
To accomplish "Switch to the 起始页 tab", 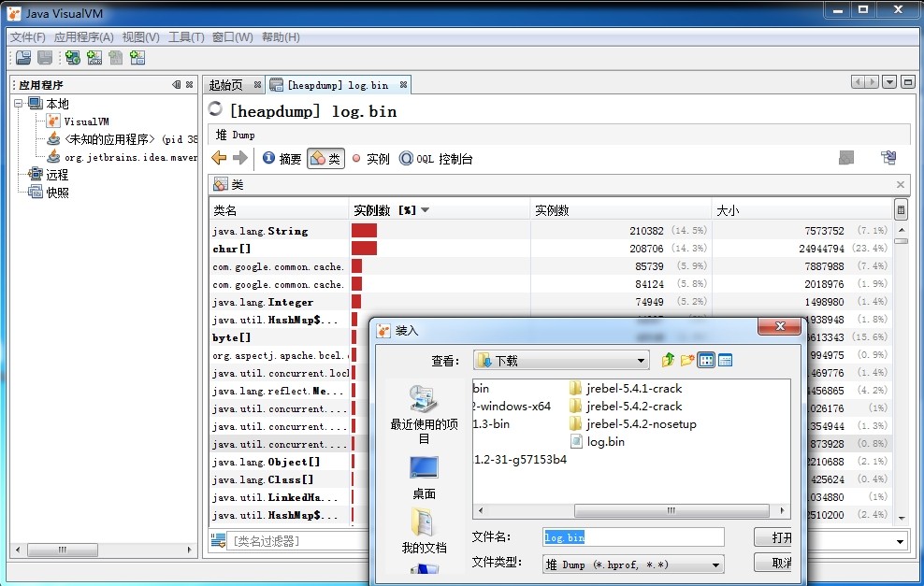I will coord(226,85).
